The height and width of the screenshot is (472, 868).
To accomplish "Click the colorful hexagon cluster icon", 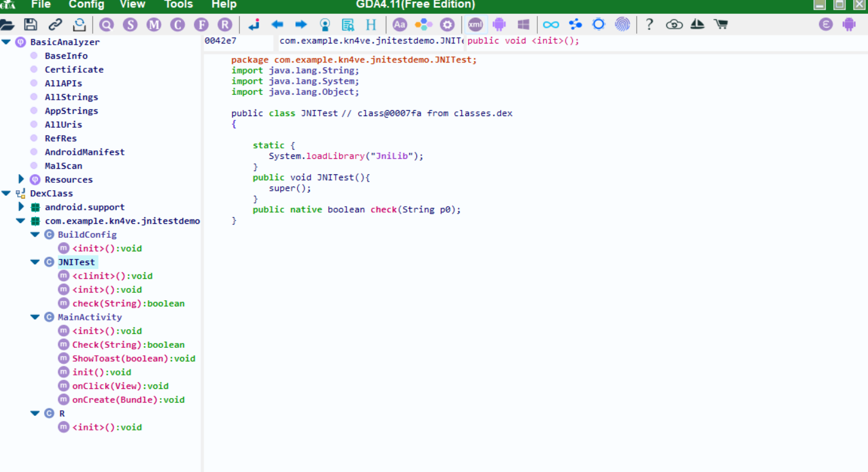I will [424, 24].
